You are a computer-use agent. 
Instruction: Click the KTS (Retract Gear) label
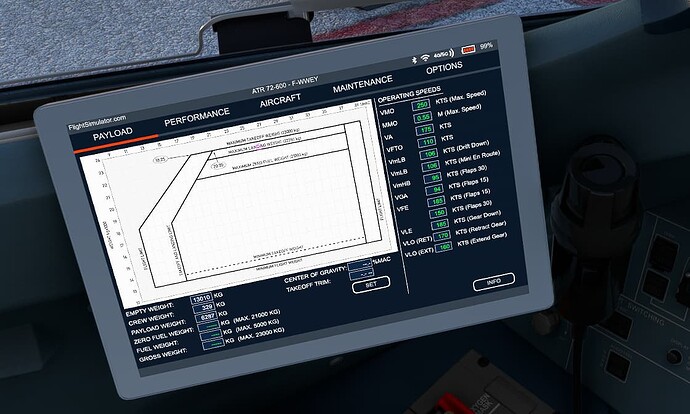tap(481, 228)
